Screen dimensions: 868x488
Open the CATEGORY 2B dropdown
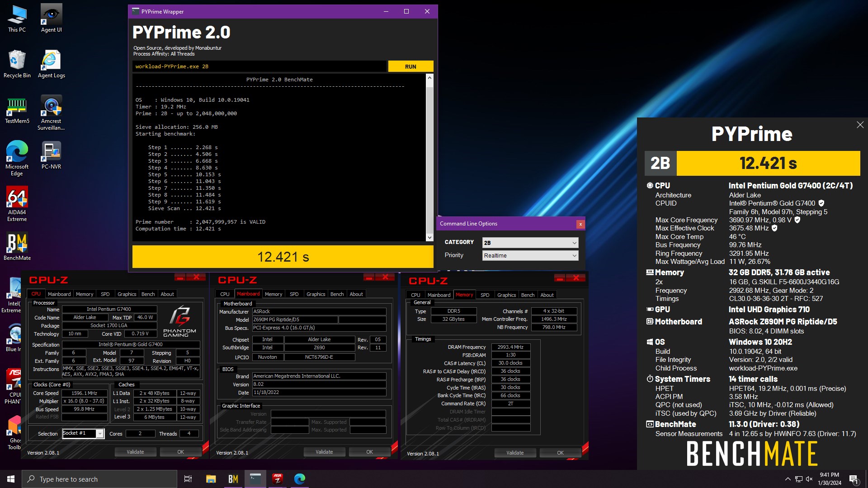pyautogui.click(x=530, y=243)
